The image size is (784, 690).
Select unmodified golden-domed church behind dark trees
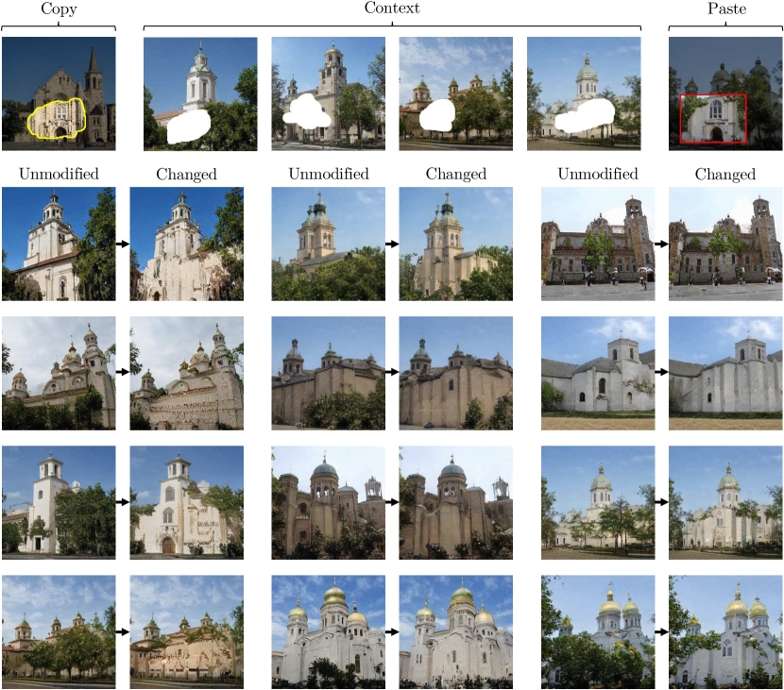click(x=598, y=632)
